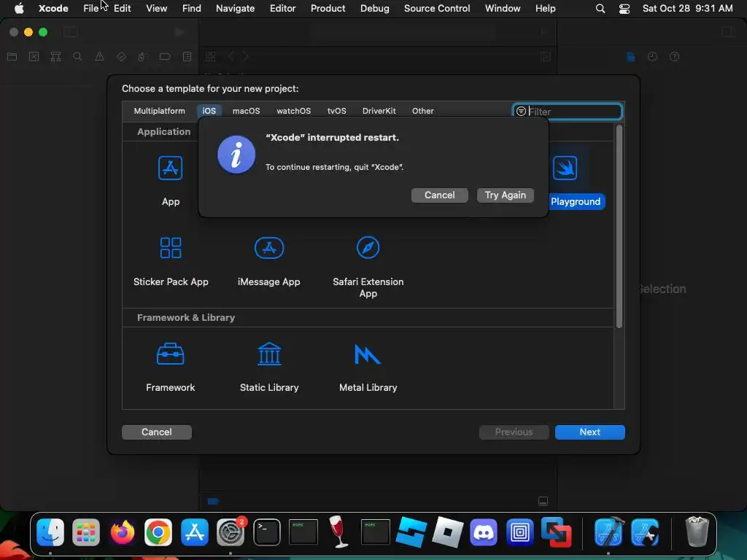Switch to the Multiplatform tab
The width and height of the screenshot is (747, 560).
[x=159, y=111]
